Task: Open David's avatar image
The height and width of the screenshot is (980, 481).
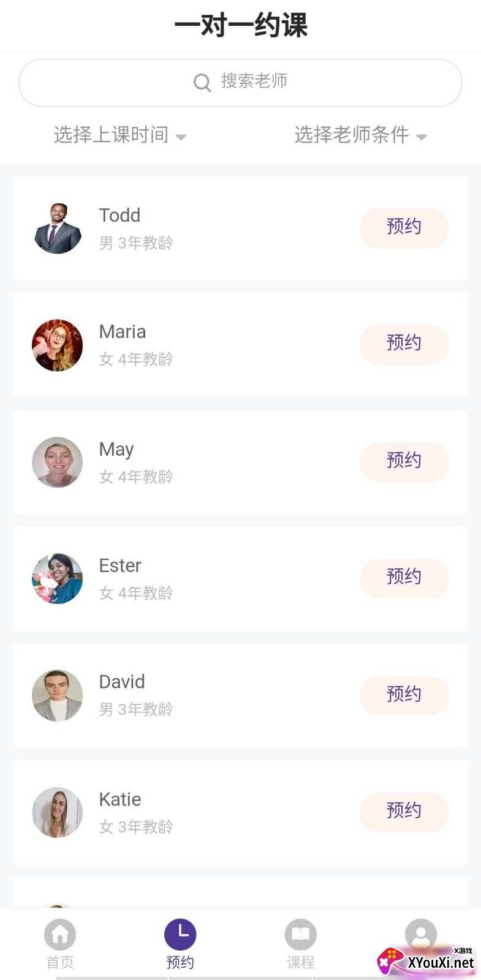Action: coord(58,695)
